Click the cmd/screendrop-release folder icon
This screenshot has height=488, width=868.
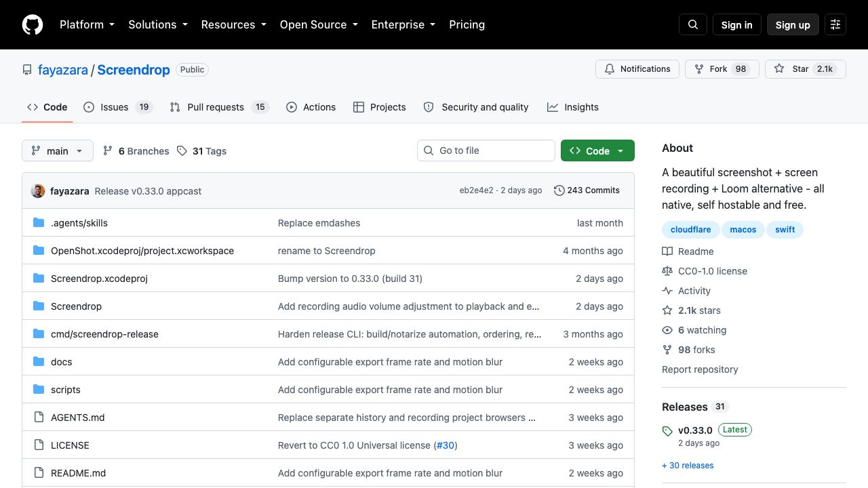pyautogui.click(x=39, y=334)
